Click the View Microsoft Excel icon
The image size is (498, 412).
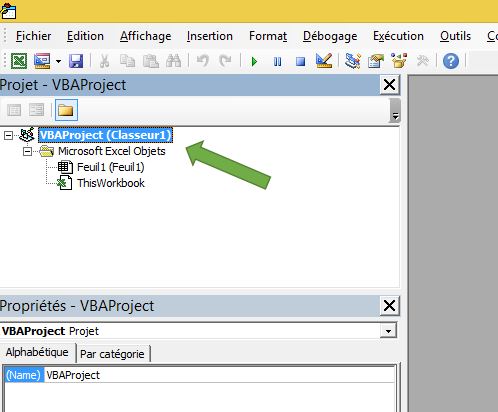[19, 61]
